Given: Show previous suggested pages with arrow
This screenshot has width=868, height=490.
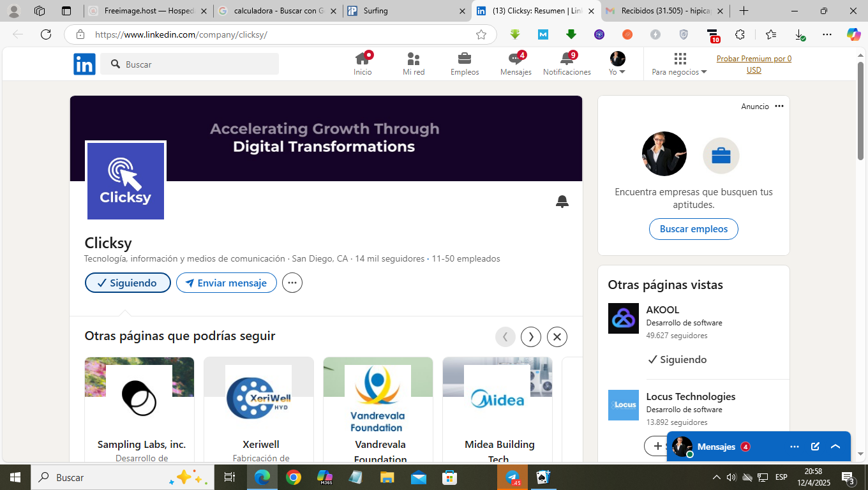Looking at the screenshot, I should coord(505,336).
